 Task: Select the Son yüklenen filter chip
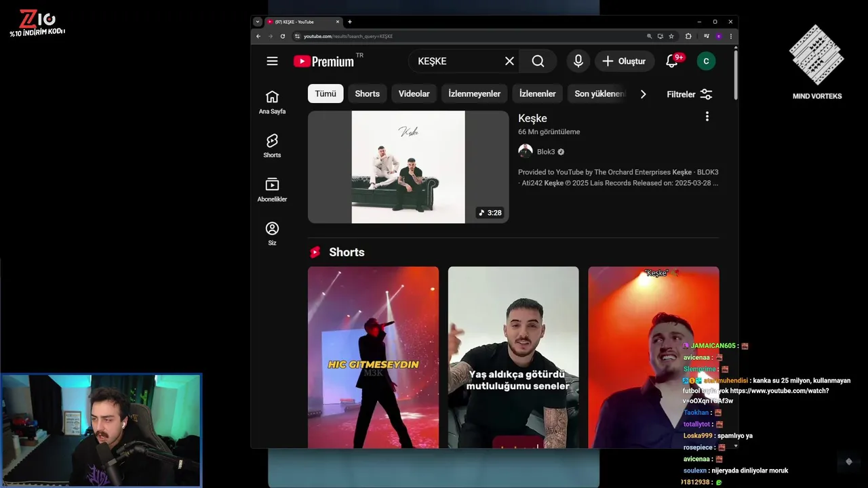tap(599, 94)
